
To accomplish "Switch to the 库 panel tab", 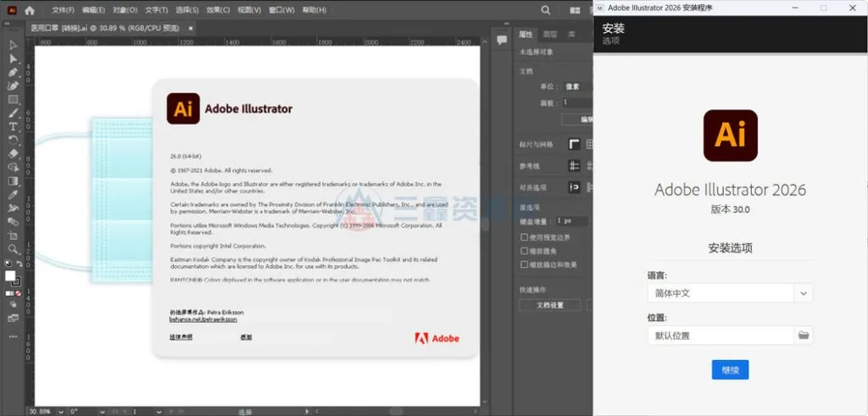I will click(x=572, y=34).
